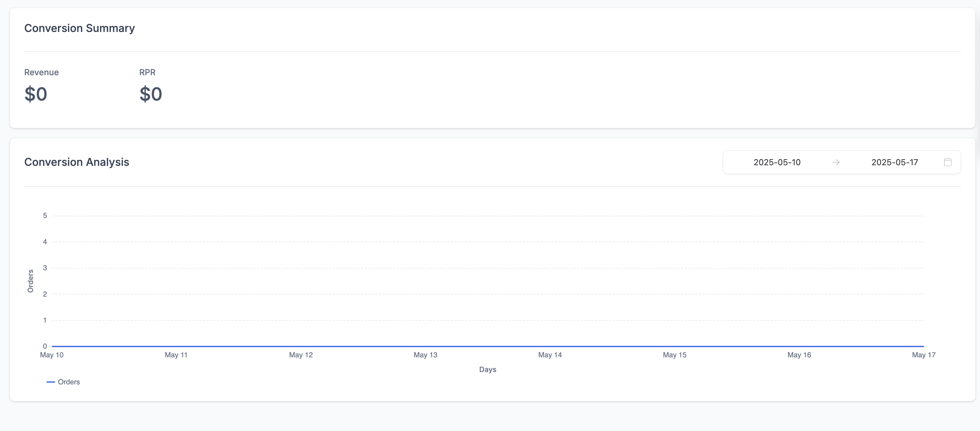The image size is (980, 431).
Task: Click the May 14 x-axis label
Action: tap(550, 355)
